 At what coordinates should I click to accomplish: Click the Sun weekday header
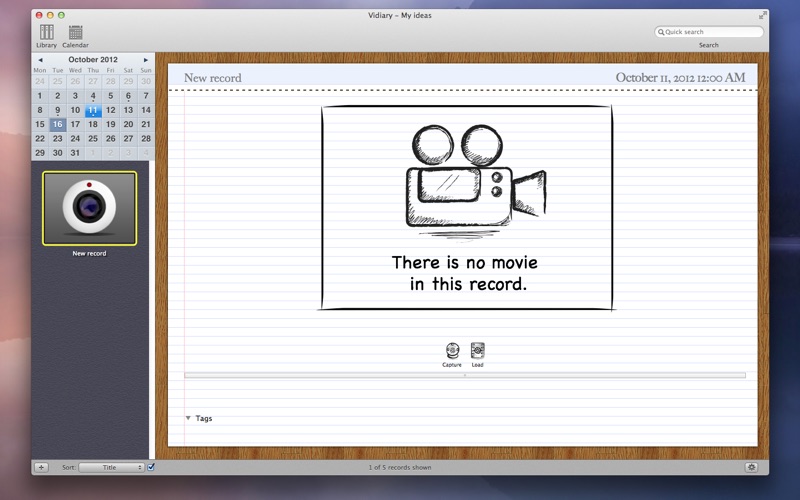click(x=146, y=70)
